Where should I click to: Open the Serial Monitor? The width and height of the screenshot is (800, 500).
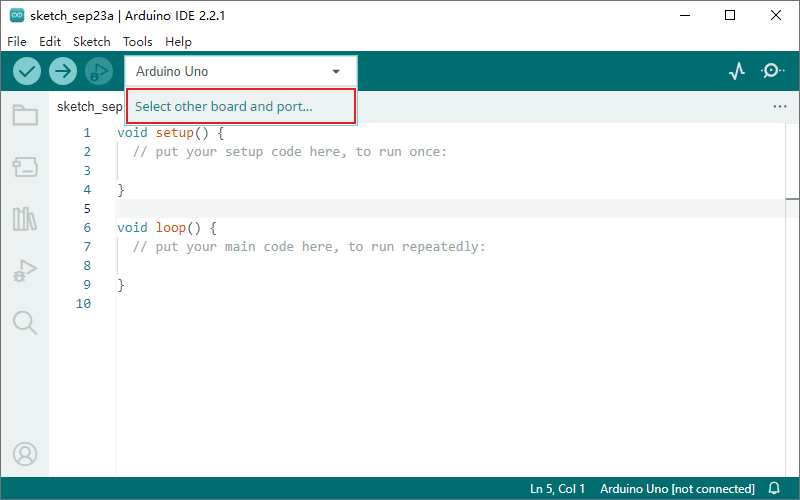pos(773,71)
